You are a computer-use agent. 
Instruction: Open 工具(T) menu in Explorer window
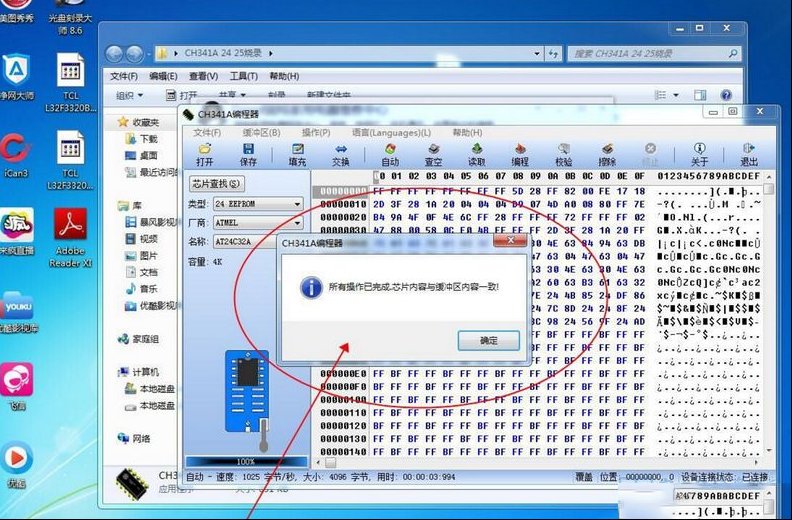coord(243,76)
